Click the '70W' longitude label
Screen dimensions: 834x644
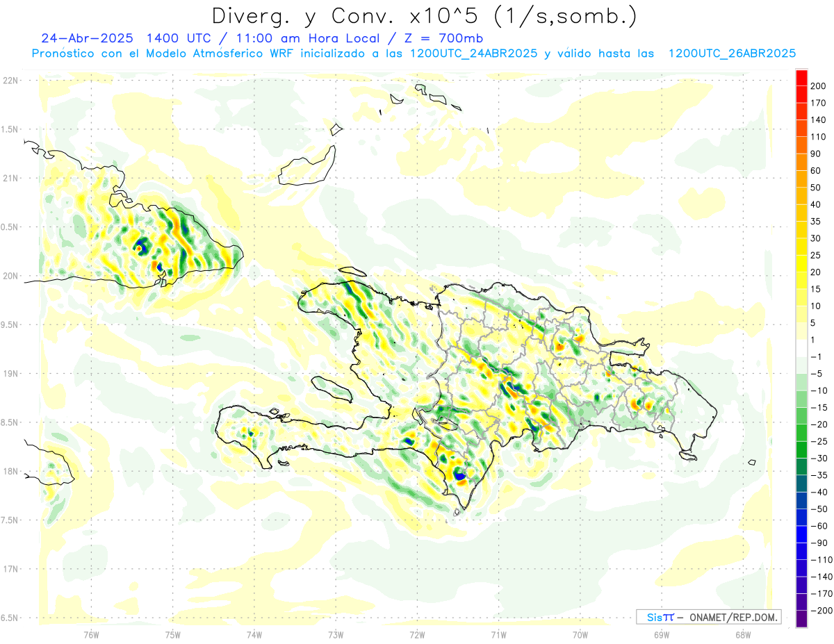pos(580,634)
